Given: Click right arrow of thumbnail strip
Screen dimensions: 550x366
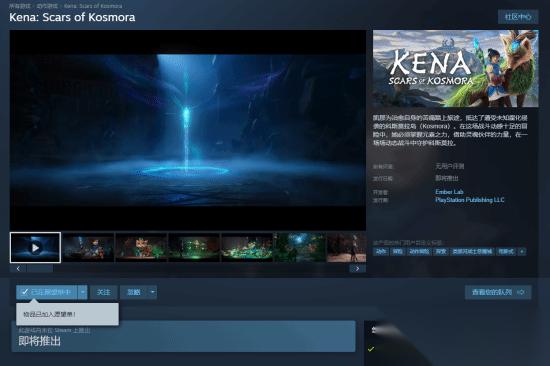Looking at the screenshot, I should (x=357, y=268).
